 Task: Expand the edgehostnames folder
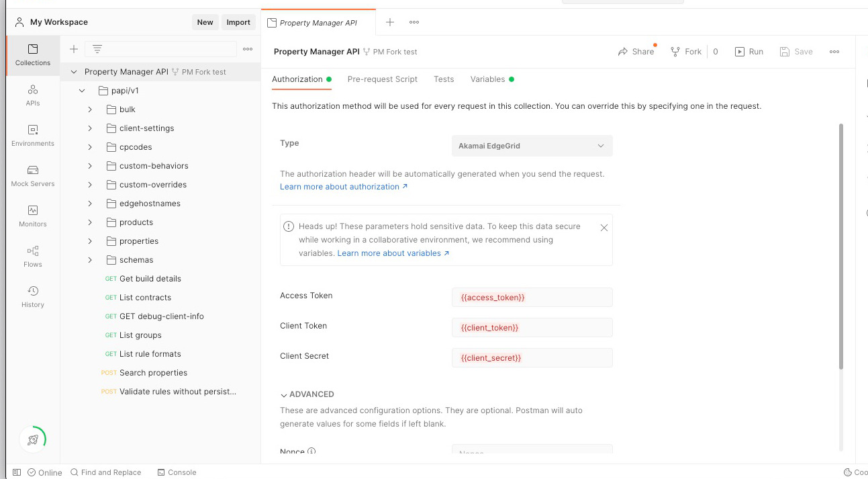coord(90,204)
